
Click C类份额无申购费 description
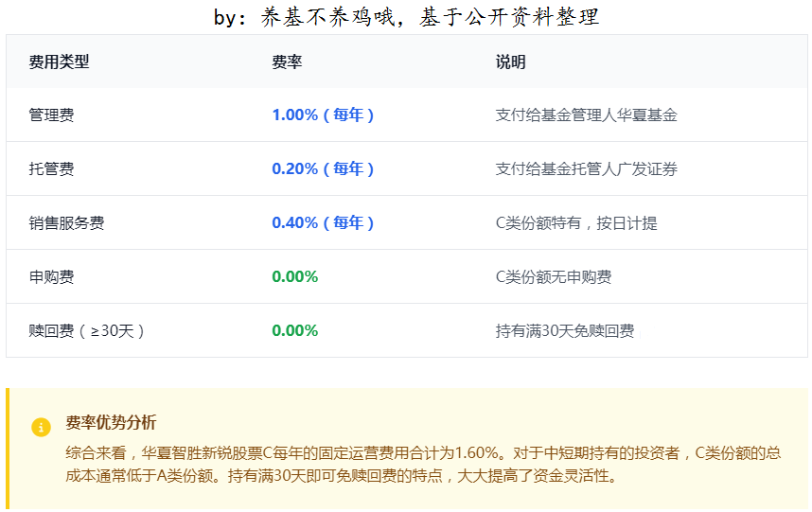554,277
